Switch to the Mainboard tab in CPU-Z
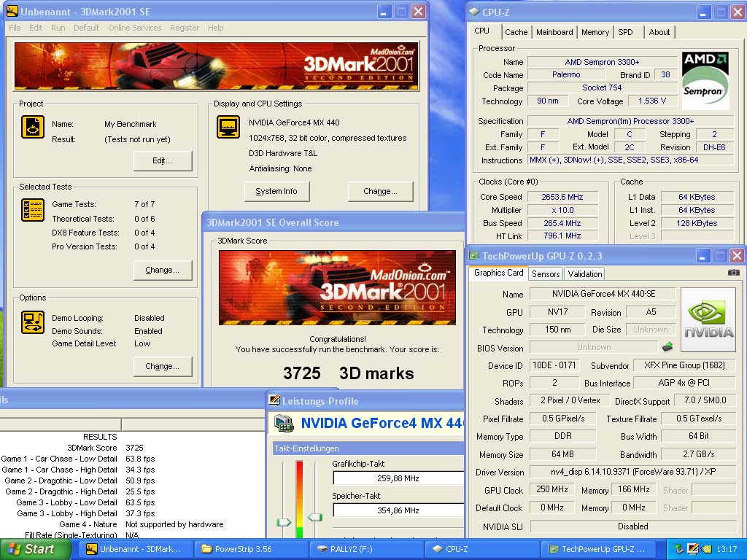 point(554,32)
